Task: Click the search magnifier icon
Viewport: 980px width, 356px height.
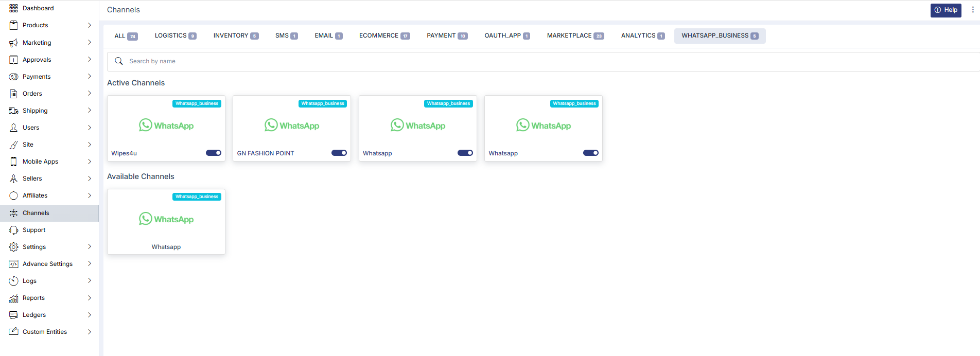Action: click(x=119, y=61)
